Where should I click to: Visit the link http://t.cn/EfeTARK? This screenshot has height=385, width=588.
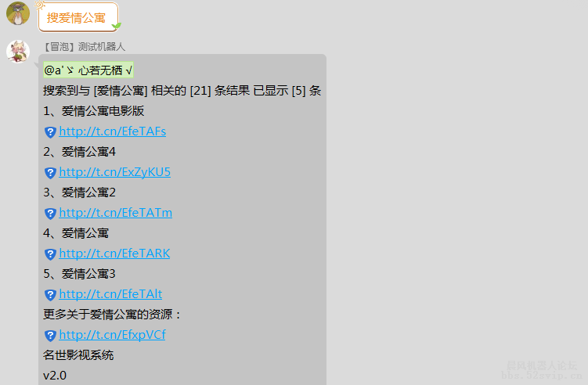[114, 254]
